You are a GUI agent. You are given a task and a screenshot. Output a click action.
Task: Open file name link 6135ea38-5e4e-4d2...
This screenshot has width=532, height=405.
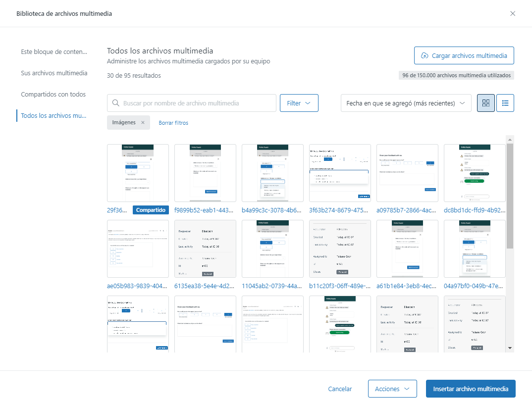(204, 286)
